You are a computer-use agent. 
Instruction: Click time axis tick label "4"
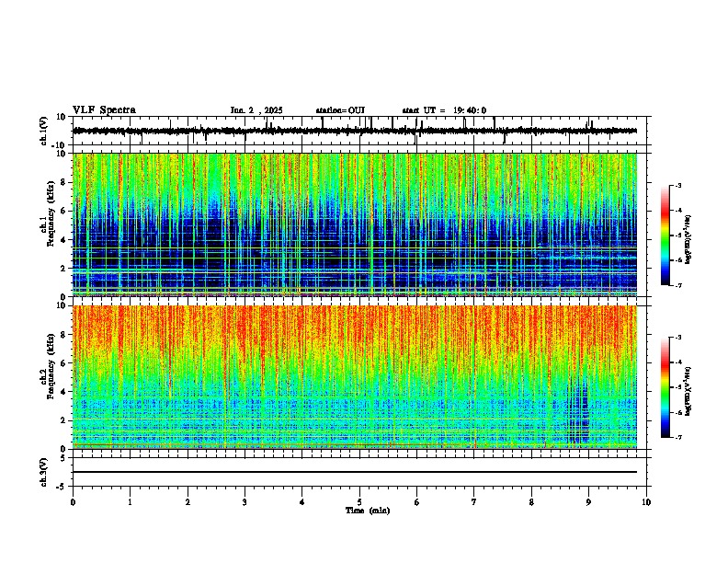click(301, 502)
